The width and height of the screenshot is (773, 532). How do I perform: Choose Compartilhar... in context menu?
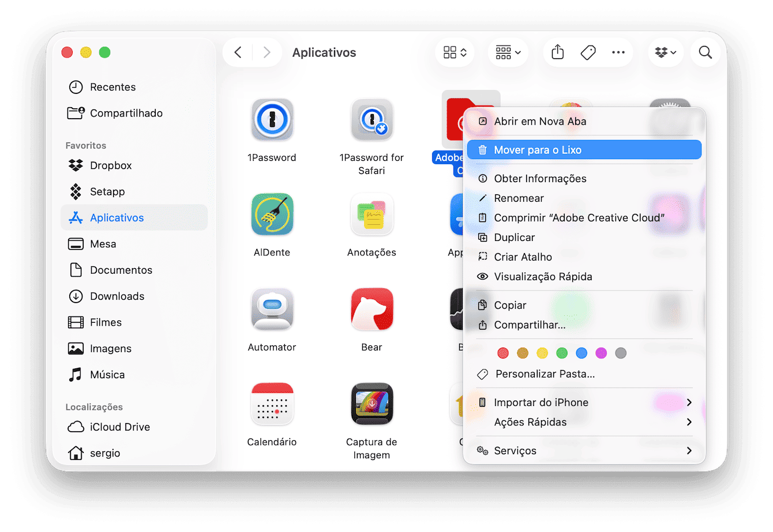pos(584,325)
